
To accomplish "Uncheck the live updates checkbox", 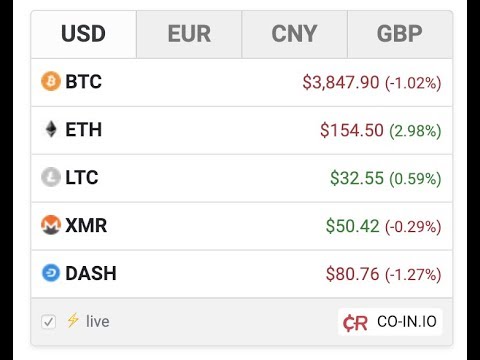I will click(49, 322).
